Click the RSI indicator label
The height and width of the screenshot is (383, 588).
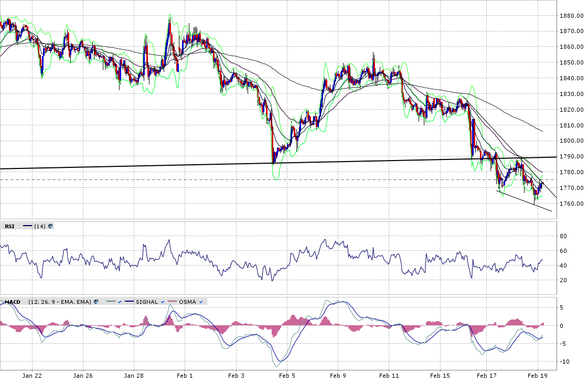tap(9, 226)
